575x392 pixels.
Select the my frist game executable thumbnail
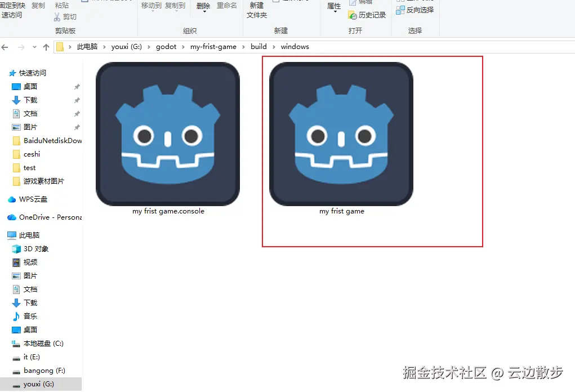(x=341, y=134)
